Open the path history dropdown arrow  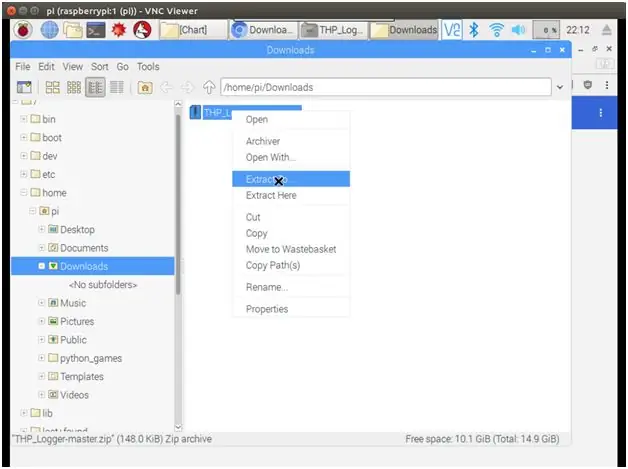click(x=560, y=87)
